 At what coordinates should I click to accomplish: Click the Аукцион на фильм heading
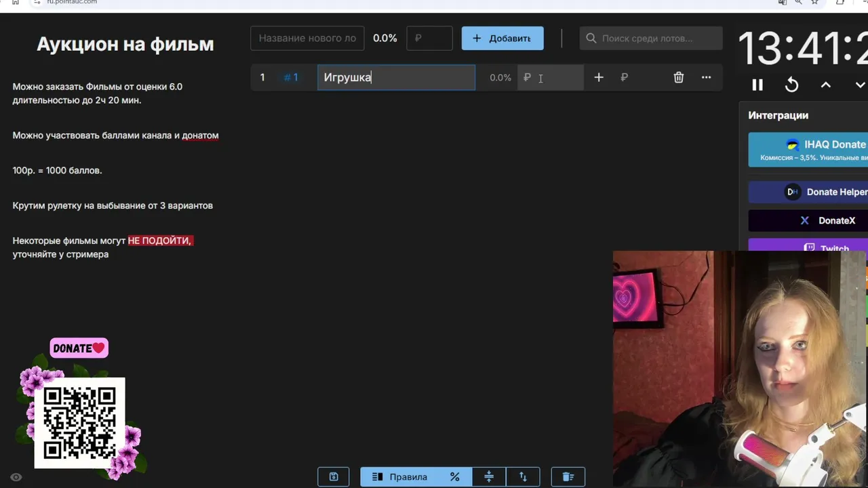pos(125,45)
